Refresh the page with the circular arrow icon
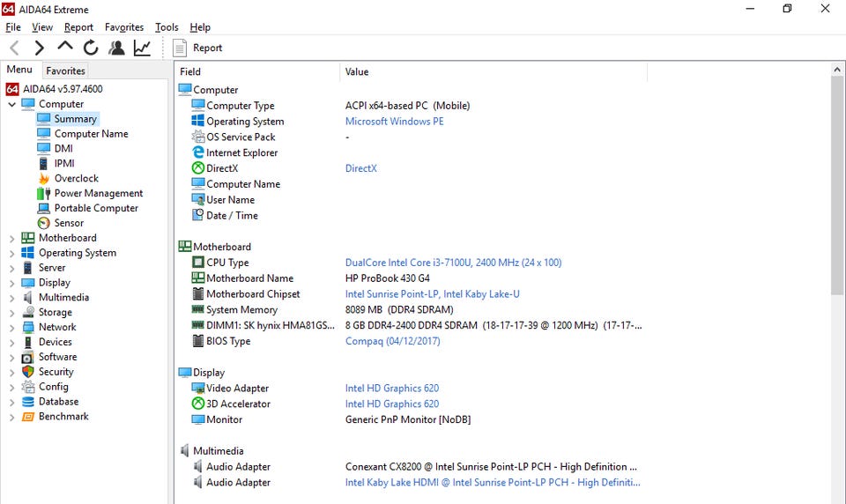This screenshot has height=504, width=846. coord(91,48)
